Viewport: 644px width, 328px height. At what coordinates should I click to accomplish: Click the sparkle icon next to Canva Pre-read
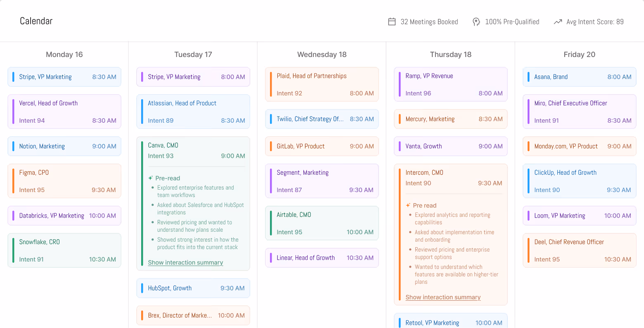coord(151,178)
